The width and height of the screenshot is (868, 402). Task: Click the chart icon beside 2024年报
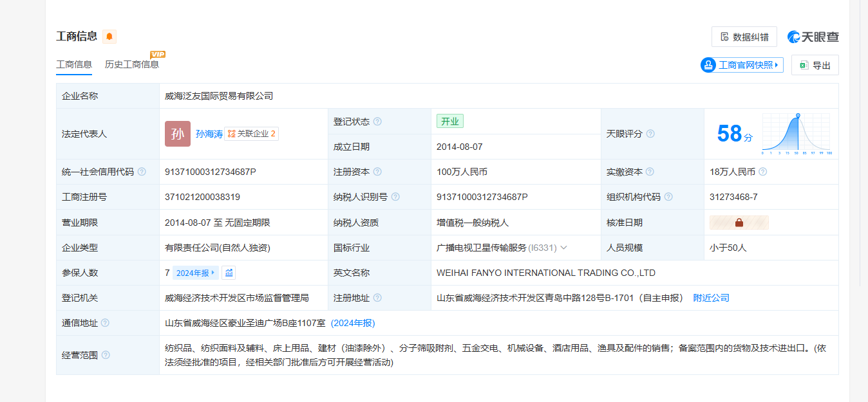pyautogui.click(x=229, y=273)
